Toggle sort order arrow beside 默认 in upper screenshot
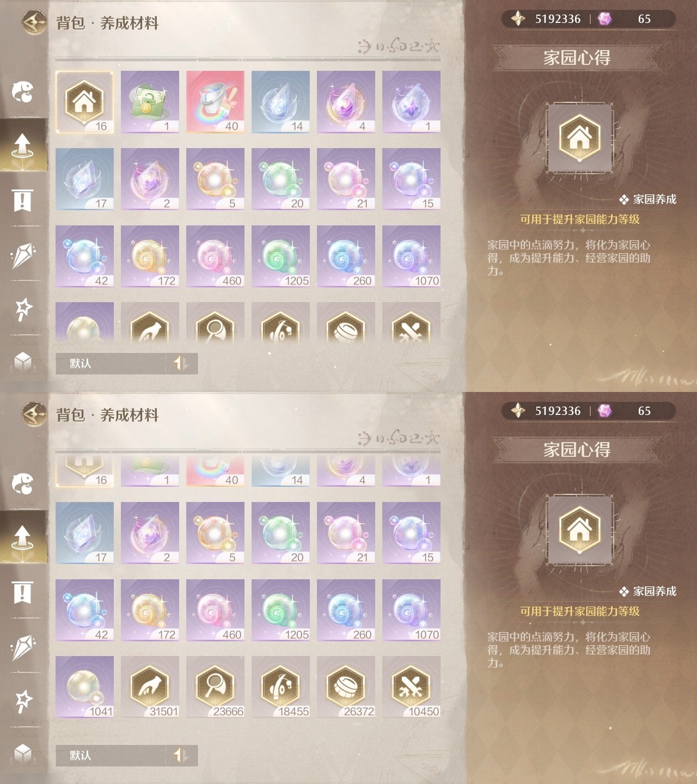Screen dimensions: 697x784 click(x=181, y=363)
